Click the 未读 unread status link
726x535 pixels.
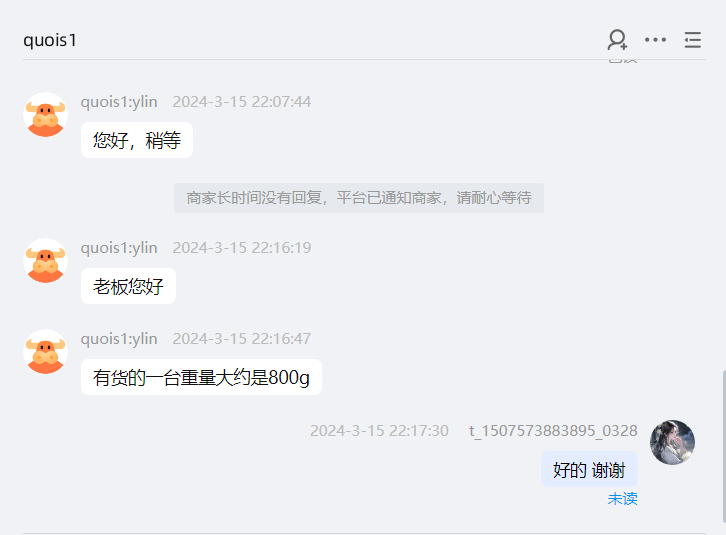(x=622, y=499)
